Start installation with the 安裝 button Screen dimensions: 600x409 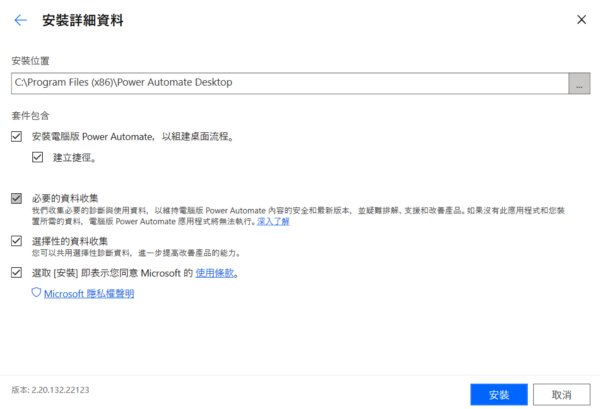tap(499, 394)
